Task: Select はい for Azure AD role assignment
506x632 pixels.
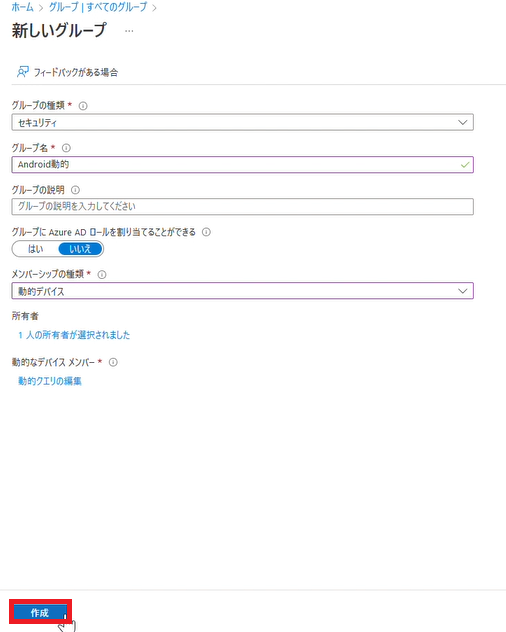Action: coord(35,249)
